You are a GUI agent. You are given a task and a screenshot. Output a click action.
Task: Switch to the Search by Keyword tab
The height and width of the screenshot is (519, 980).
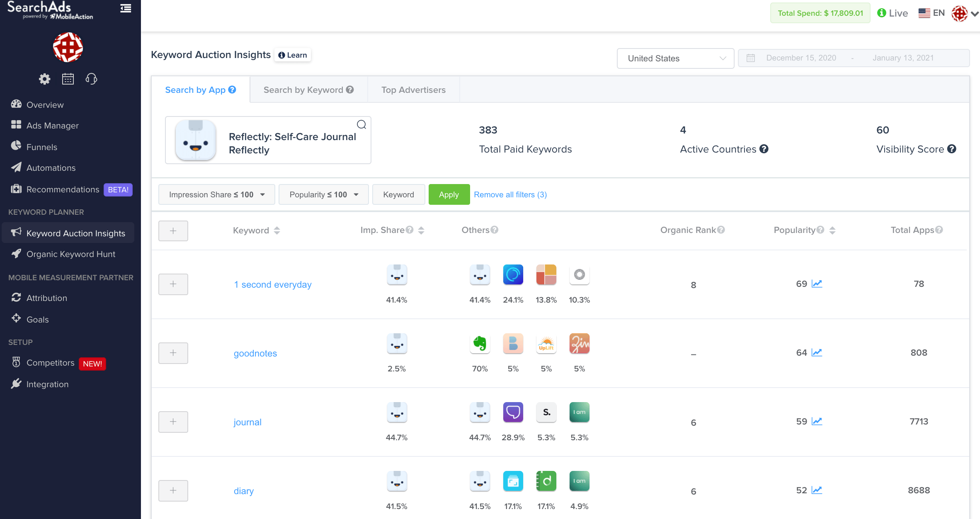tap(309, 90)
